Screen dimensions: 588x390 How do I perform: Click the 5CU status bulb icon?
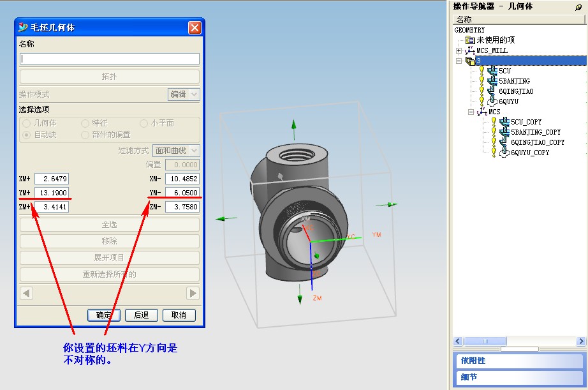481,71
